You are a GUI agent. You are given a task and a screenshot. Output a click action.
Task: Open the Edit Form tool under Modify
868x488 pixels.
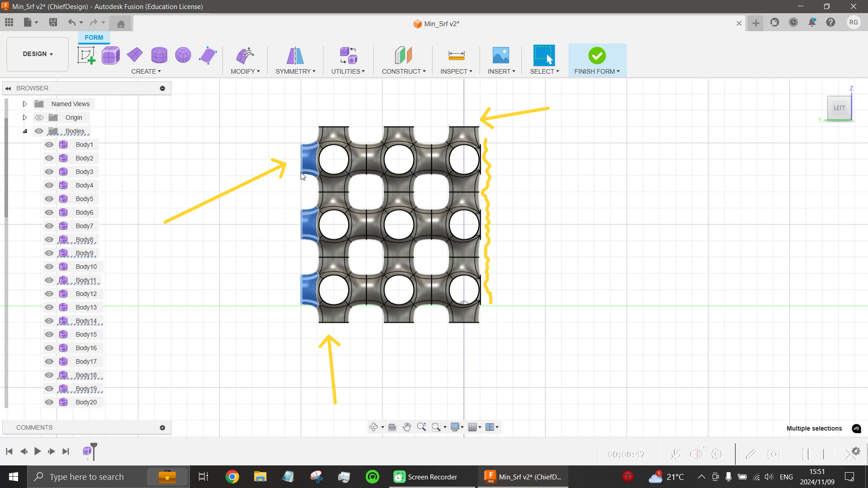tap(245, 55)
